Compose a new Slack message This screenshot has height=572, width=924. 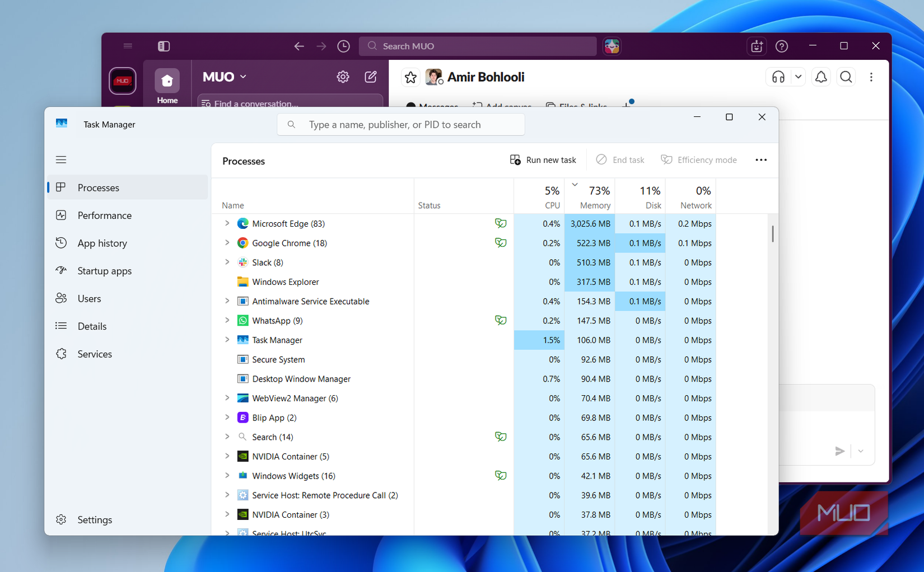coord(371,77)
